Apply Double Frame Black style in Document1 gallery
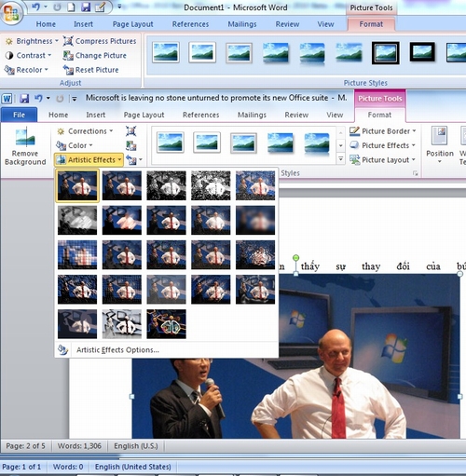The height and width of the screenshot is (476, 466). 386,53
